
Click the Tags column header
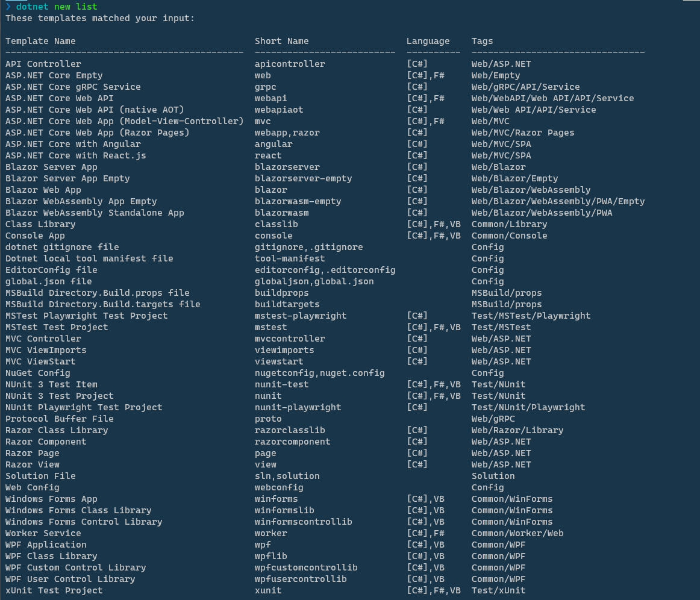click(482, 40)
